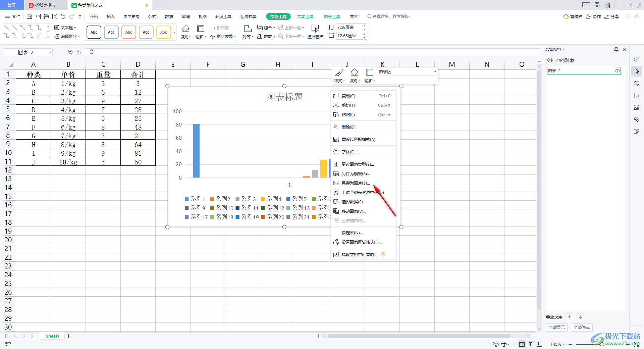Open the 文件 file menu
Viewport: 644px width, 349px height.
tap(13, 16)
